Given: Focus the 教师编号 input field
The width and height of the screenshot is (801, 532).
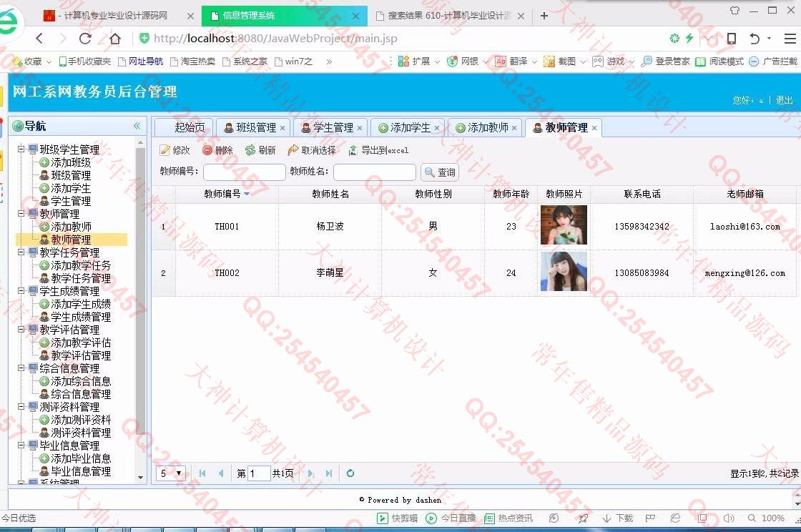Looking at the screenshot, I should pos(244,172).
